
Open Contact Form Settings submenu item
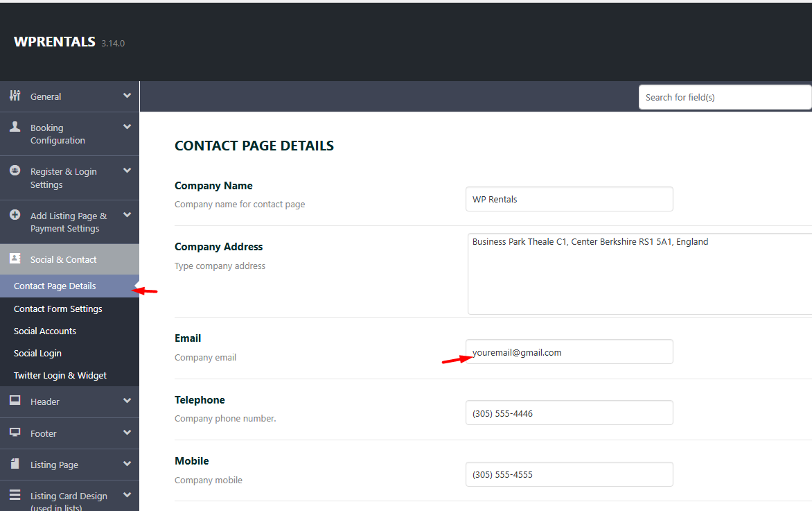[58, 309]
